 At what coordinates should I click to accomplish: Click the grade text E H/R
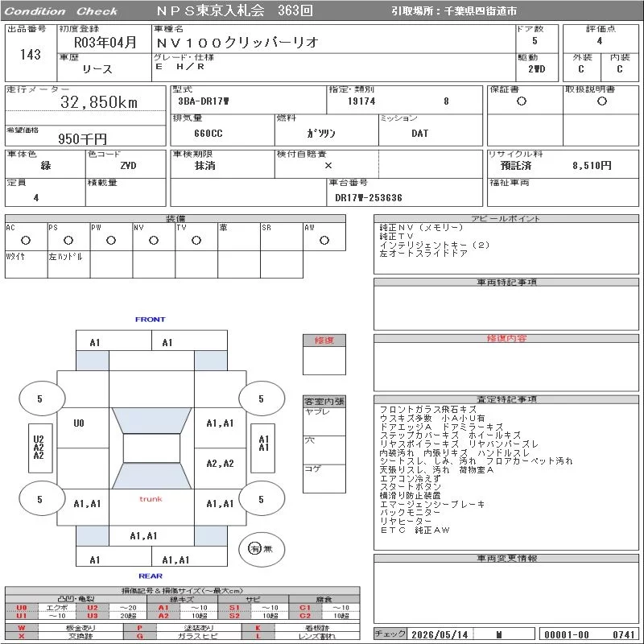click(180, 67)
